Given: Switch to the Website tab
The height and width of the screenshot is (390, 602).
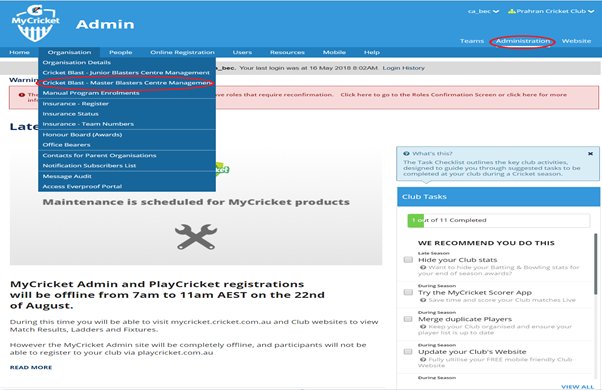Looking at the screenshot, I should click(576, 41).
